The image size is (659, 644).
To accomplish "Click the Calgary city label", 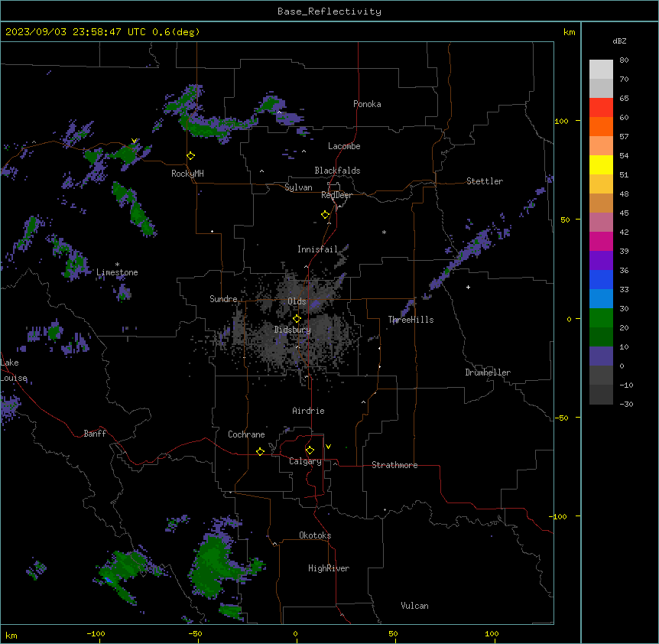I will coord(305,461).
